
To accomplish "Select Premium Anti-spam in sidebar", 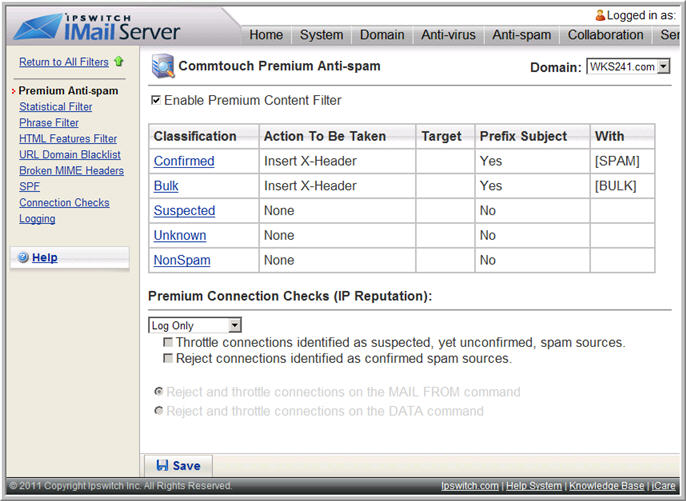I will pos(68,91).
